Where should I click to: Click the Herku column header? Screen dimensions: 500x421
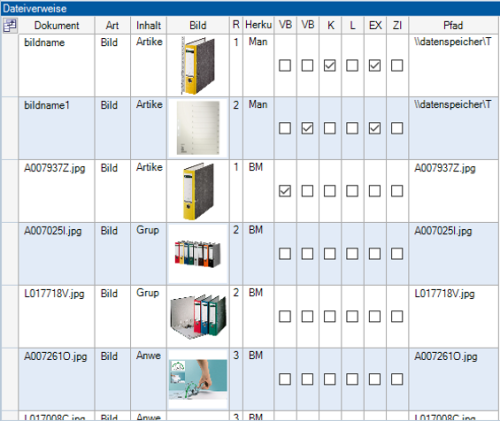coord(258,25)
